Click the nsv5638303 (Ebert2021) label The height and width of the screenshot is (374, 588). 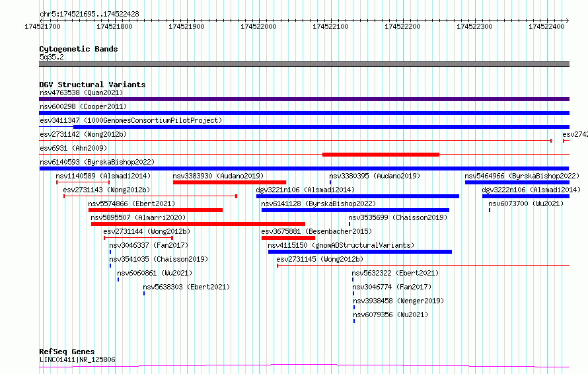186,287
